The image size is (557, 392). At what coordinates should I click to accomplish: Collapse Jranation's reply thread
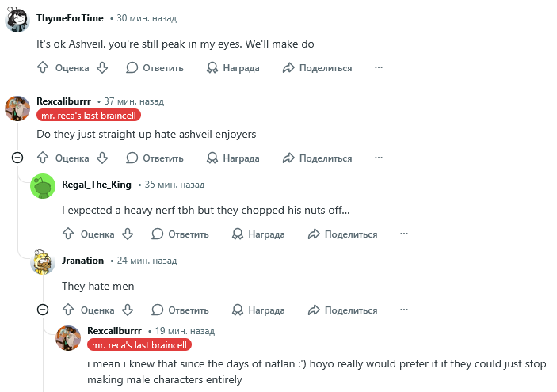tap(43, 310)
